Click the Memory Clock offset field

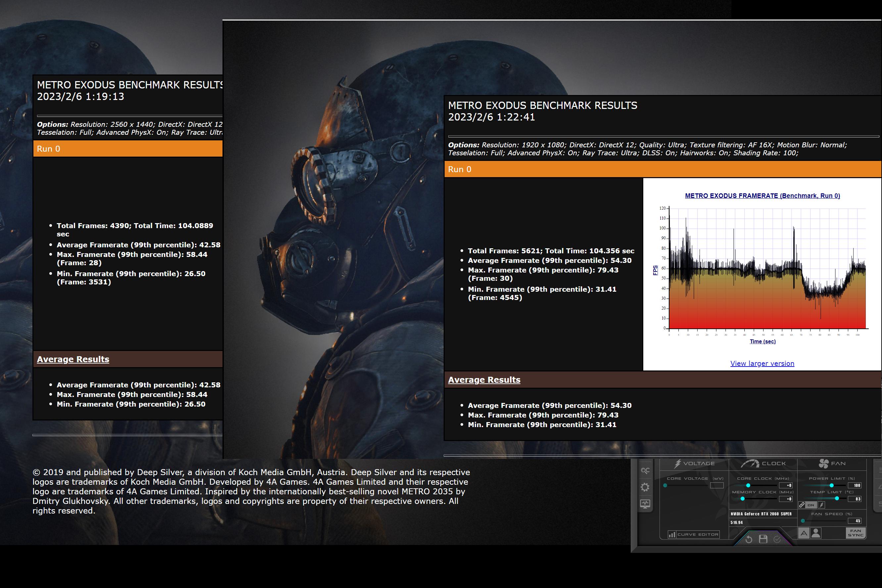coord(786,499)
